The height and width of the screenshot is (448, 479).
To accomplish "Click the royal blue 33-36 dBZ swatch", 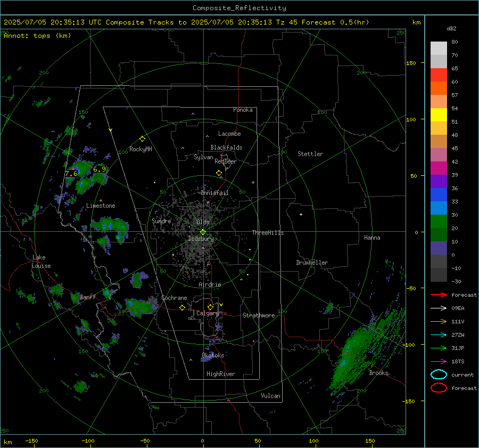I will point(439,195).
